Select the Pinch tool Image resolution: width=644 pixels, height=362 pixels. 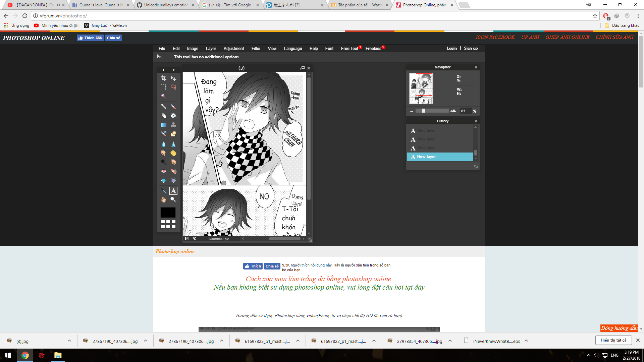point(173,180)
